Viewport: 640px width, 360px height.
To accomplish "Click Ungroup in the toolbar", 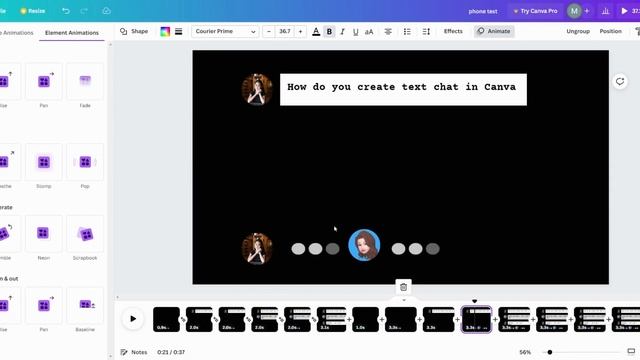I will click(x=578, y=31).
